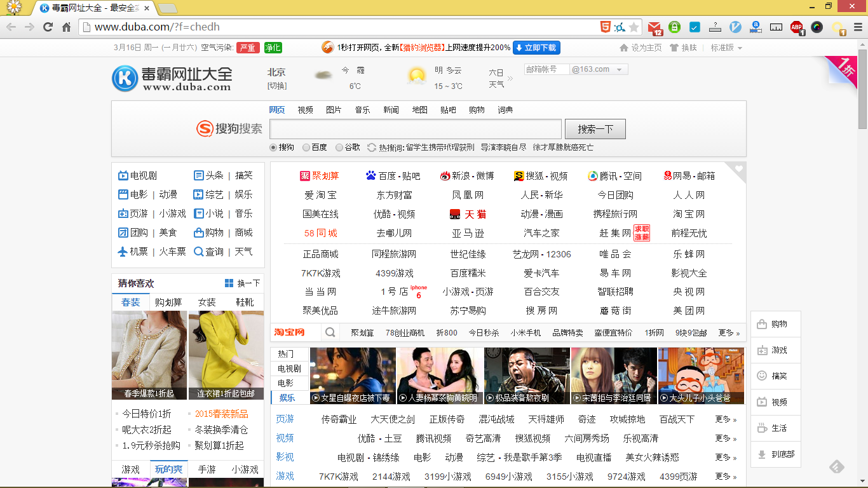Select the 百度 radio button
This screenshot has width=868, height=488.
pos(306,147)
